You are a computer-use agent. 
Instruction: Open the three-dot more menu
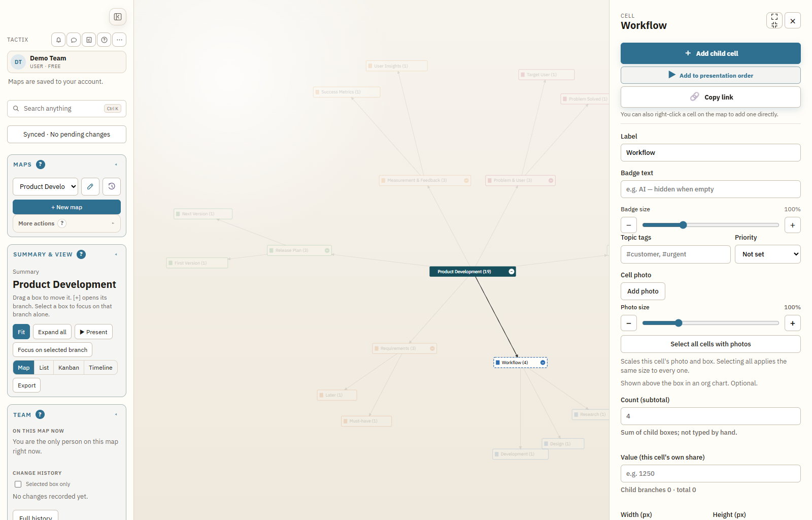click(119, 40)
